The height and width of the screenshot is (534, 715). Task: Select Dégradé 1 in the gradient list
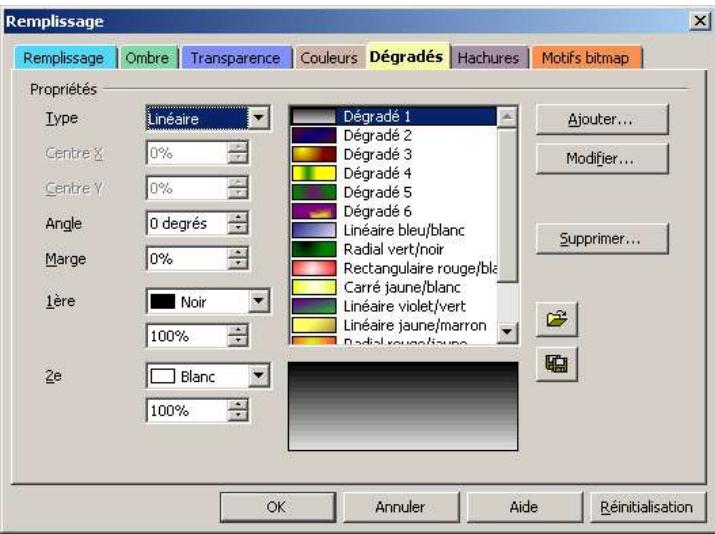point(394,116)
